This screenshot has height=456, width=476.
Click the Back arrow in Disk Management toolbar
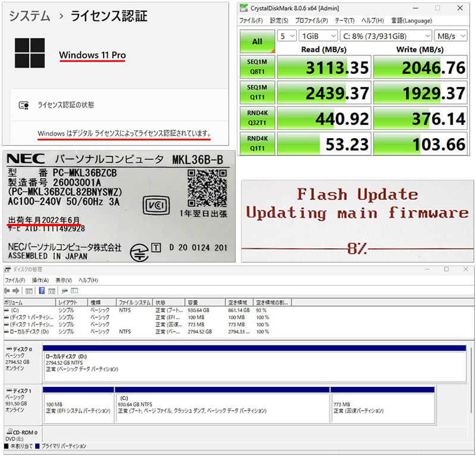coord(7,291)
